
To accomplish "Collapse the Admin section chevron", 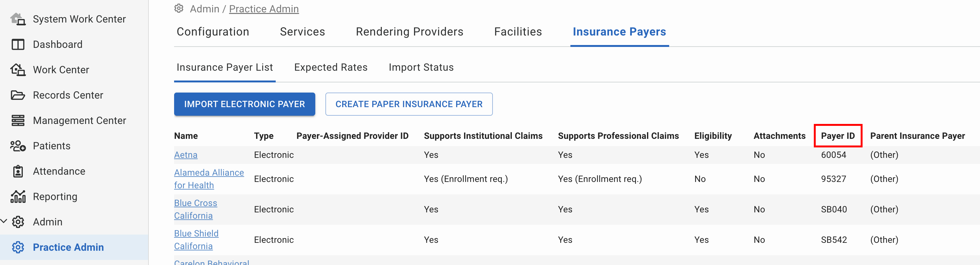I will [4, 221].
